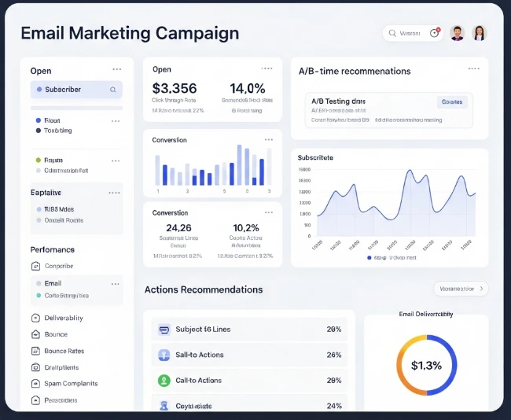Open the A/B-time recommendations three-dot menu
511x420 pixels.
(x=473, y=69)
